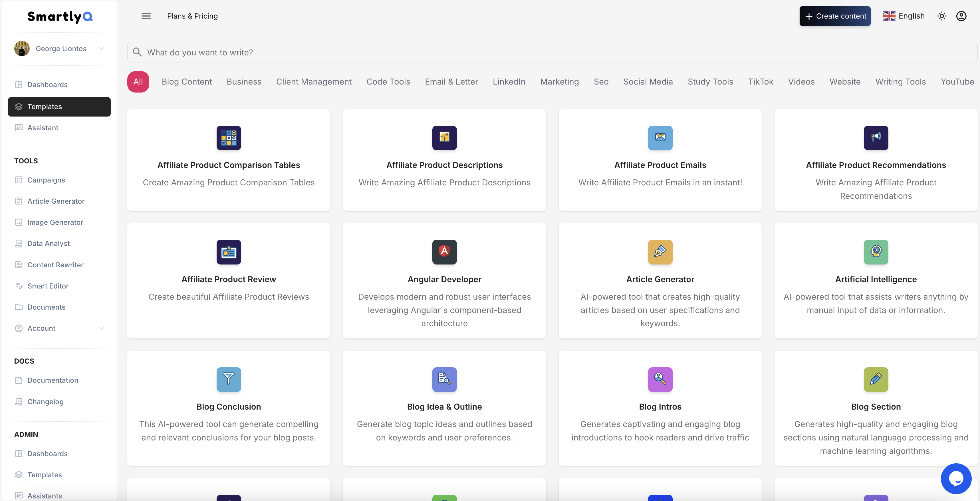
Task: Open the English language selector
Action: 904,16
